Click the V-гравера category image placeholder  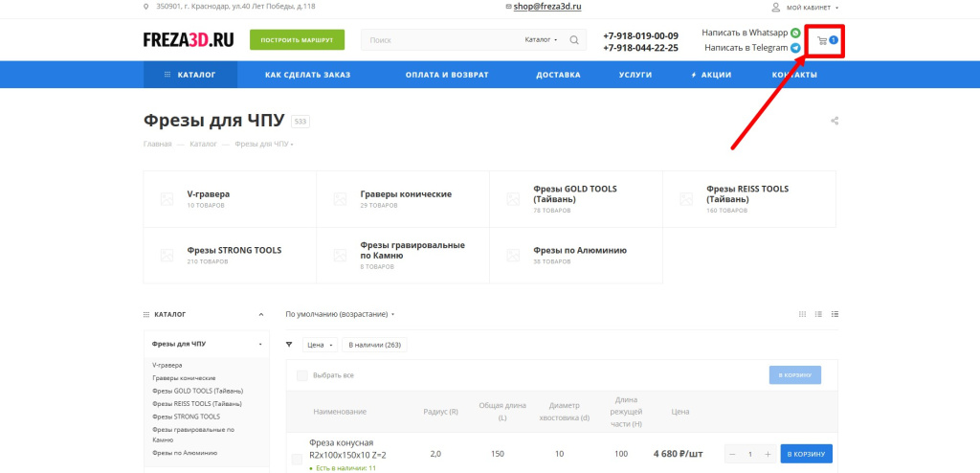[x=167, y=199]
